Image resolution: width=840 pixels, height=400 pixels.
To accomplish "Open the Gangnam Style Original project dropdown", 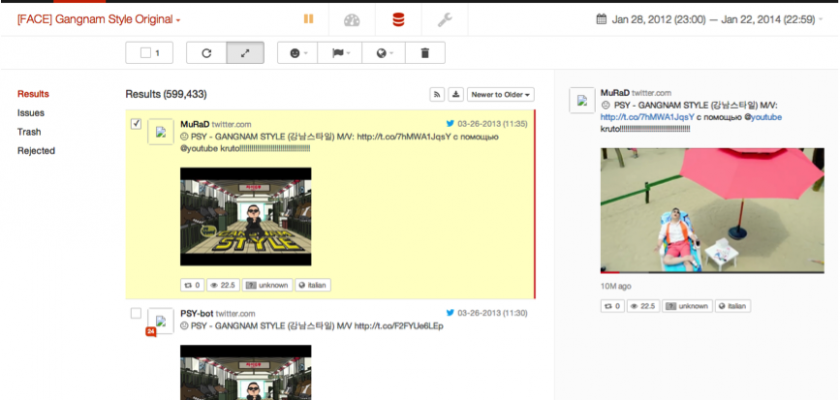I will 99,20.
